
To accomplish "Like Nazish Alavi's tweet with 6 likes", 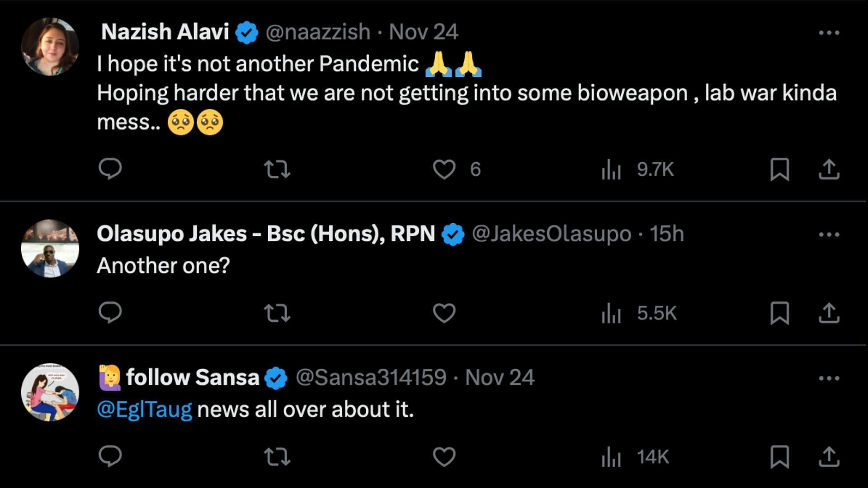I will (x=444, y=169).
